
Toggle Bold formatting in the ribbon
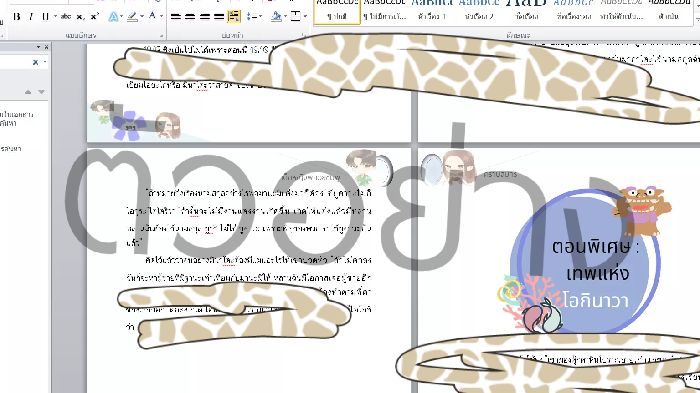(x=17, y=17)
